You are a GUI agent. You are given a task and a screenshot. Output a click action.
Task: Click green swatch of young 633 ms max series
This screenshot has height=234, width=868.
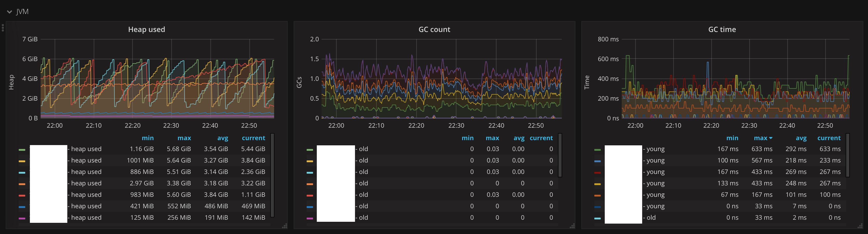(x=597, y=150)
